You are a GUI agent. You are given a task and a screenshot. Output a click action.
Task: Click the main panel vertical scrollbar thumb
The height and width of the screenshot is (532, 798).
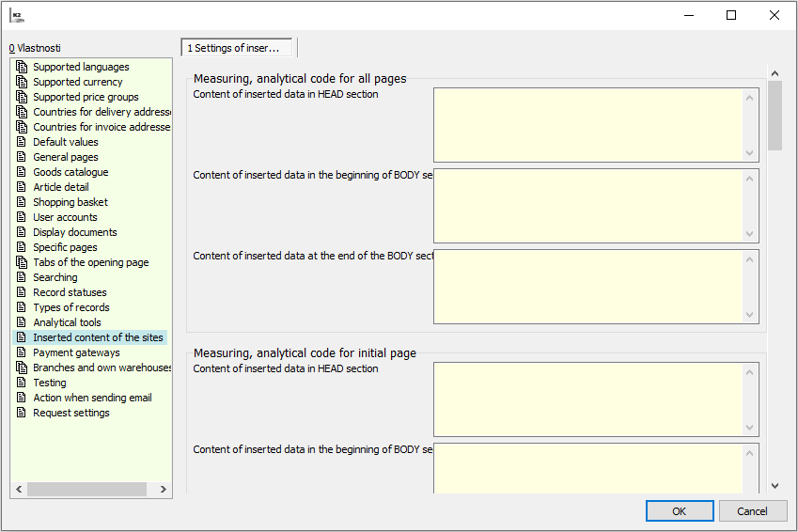(x=775, y=115)
